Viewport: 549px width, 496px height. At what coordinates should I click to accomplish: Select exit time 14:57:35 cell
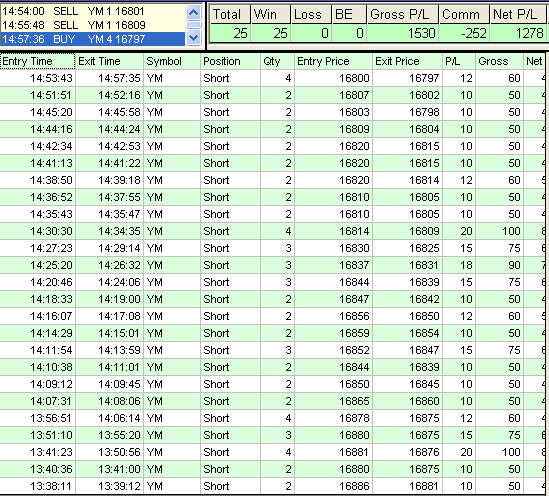coord(109,78)
